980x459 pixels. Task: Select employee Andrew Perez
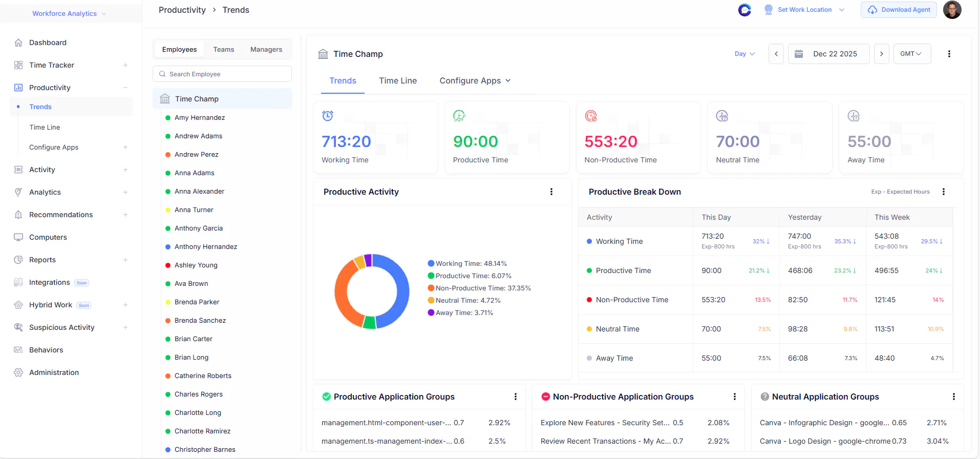click(x=196, y=154)
